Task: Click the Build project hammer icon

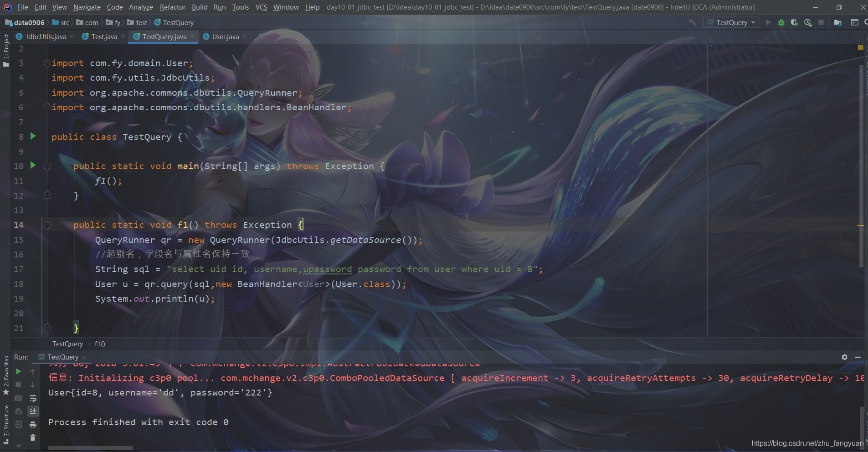Action: pos(693,22)
